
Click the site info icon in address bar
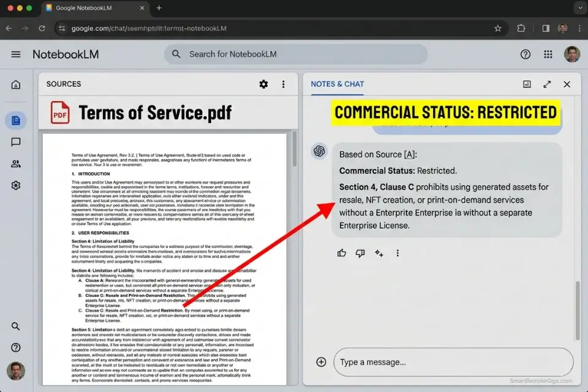tap(62, 29)
